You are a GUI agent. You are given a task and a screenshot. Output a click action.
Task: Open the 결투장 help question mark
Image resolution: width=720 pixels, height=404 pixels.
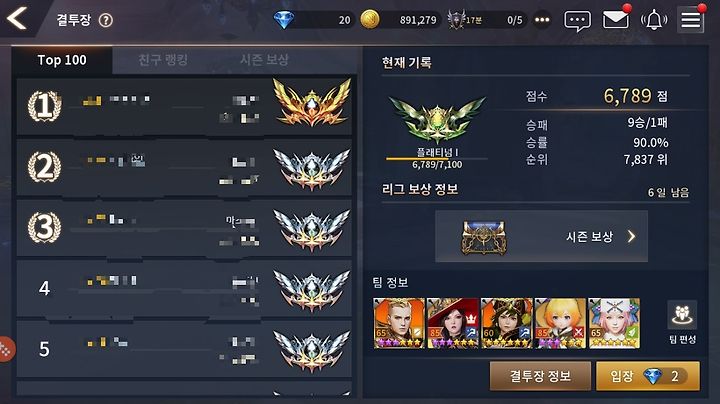click(106, 20)
